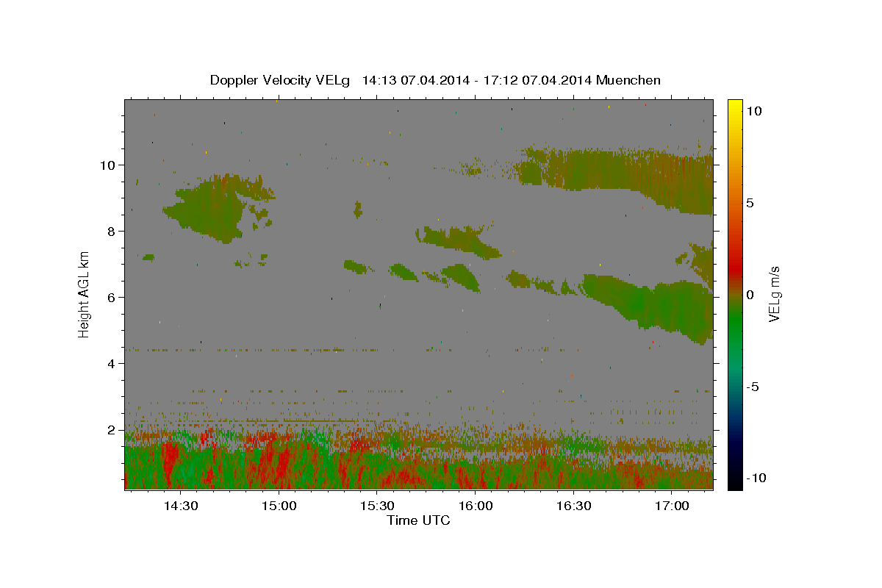
Task: Click the colorbar value 5
Action: [x=751, y=203]
